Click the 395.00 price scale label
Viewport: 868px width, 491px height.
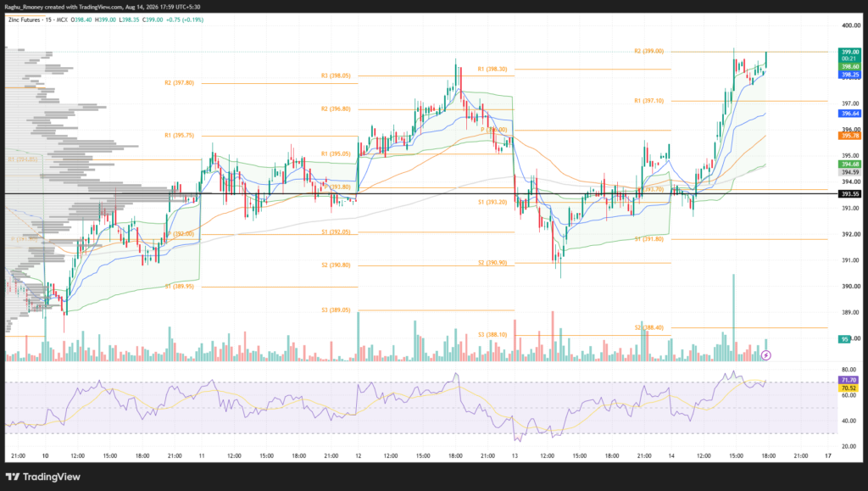(x=851, y=155)
